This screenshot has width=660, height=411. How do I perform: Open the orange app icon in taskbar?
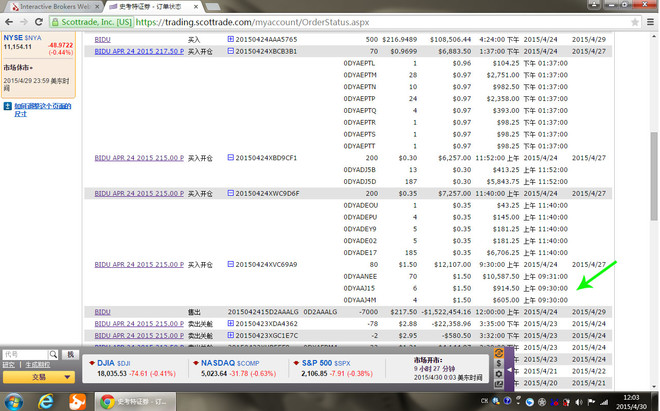point(77,401)
